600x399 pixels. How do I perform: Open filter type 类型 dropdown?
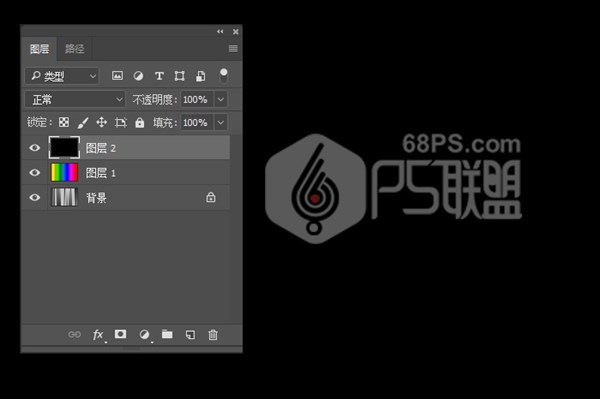[x=62, y=76]
